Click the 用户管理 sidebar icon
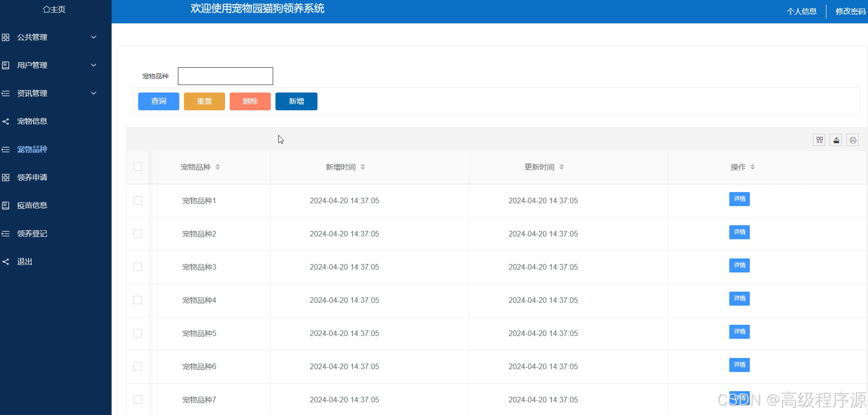868x415 pixels. click(x=6, y=65)
